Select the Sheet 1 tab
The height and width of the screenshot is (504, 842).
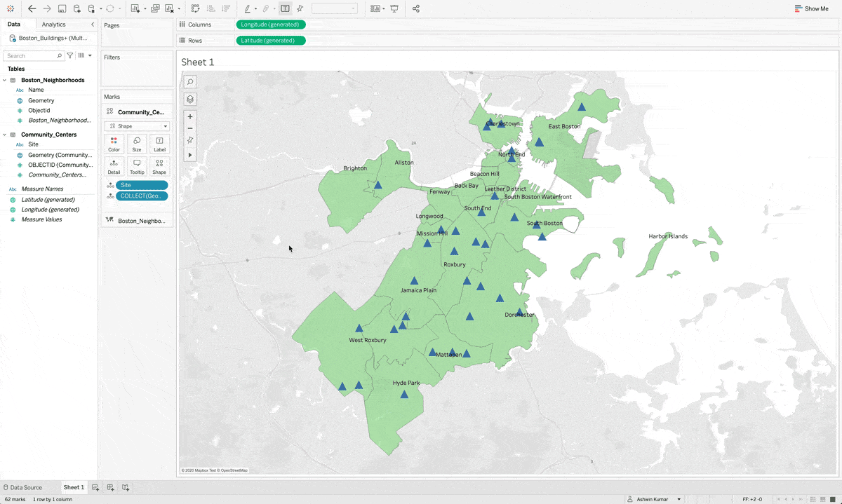tap(73, 487)
